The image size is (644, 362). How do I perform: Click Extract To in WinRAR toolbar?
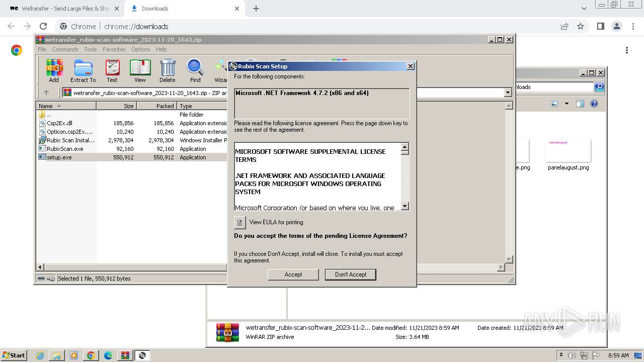(x=83, y=71)
